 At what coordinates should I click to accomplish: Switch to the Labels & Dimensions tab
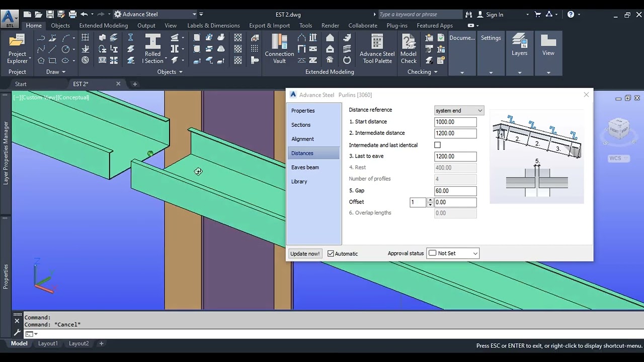(x=213, y=26)
